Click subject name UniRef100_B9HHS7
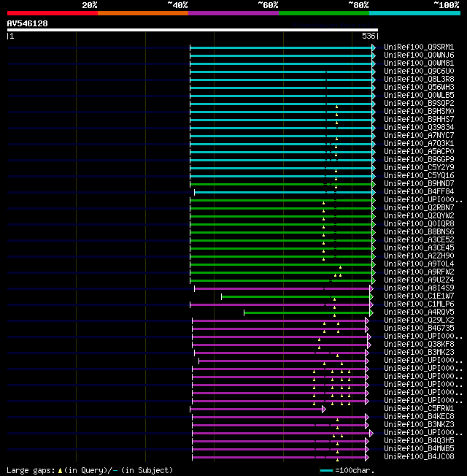This screenshot has height=476, width=467. [419, 119]
